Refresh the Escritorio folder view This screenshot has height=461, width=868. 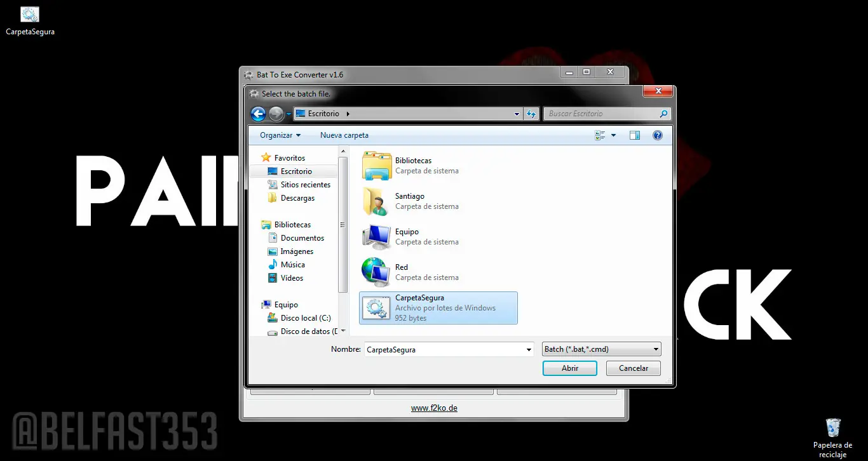[531, 114]
